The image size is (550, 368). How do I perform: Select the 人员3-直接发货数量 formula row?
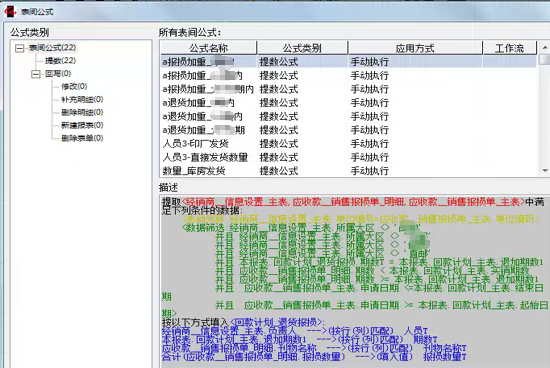coord(349,157)
